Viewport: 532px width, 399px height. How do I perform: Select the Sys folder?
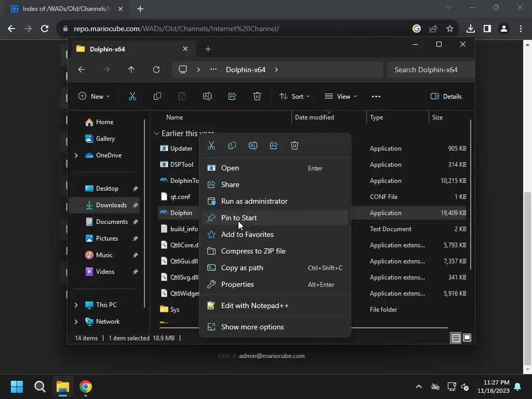(x=175, y=310)
